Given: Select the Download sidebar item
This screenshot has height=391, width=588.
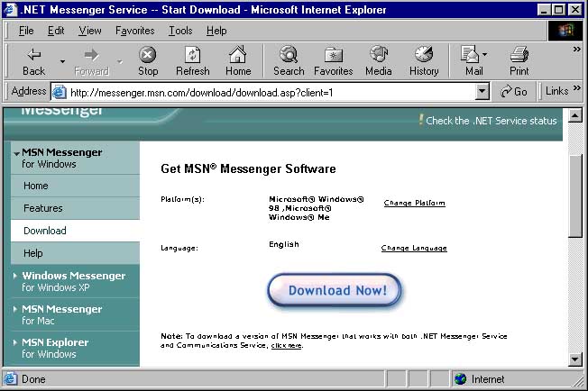Looking at the screenshot, I should tap(75, 231).
